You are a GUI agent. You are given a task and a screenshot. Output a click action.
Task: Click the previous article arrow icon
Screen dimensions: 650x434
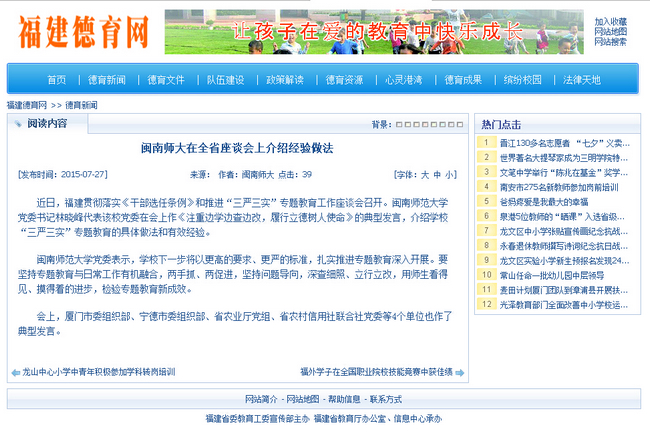(14, 371)
